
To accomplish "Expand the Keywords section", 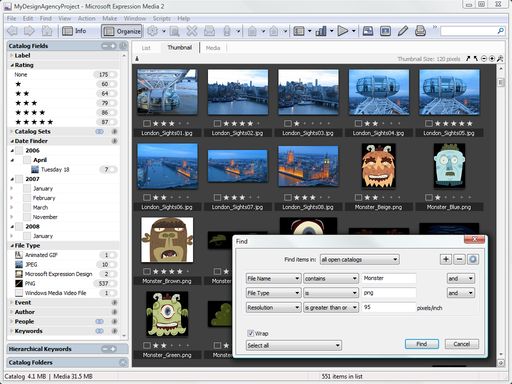I will (x=12, y=331).
